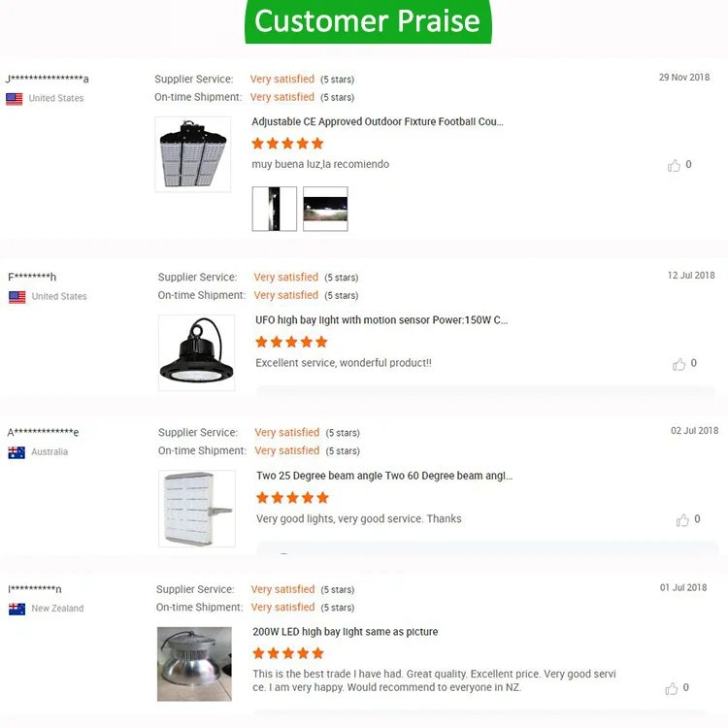The height and width of the screenshot is (728, 728).
Task: Open the beam angle flood light thumbnail
Action: [x=196, y=509]
